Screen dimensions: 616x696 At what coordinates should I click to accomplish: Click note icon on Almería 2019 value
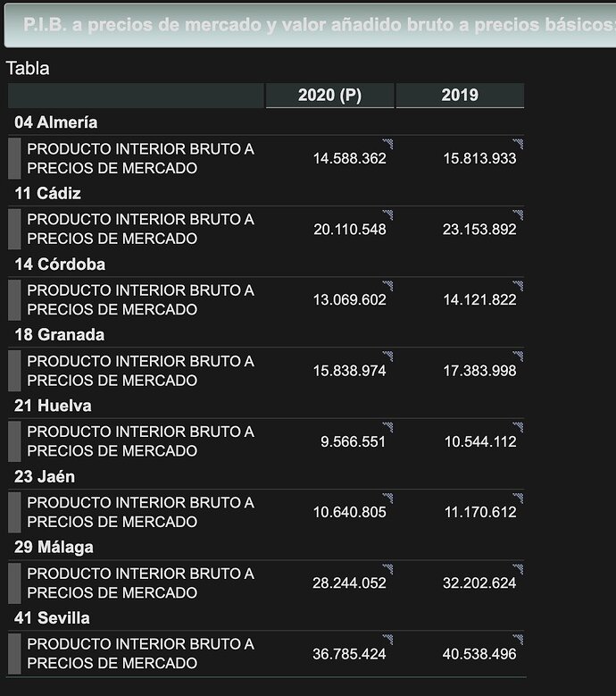[x=518, y=143]
